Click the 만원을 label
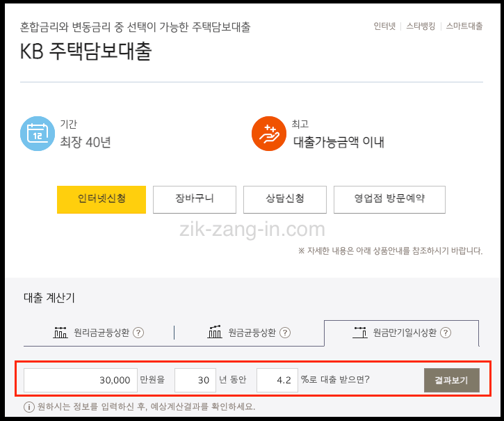The width and height of the screenshot is (504, 421). pyautogui.click(x=152, y=379)
